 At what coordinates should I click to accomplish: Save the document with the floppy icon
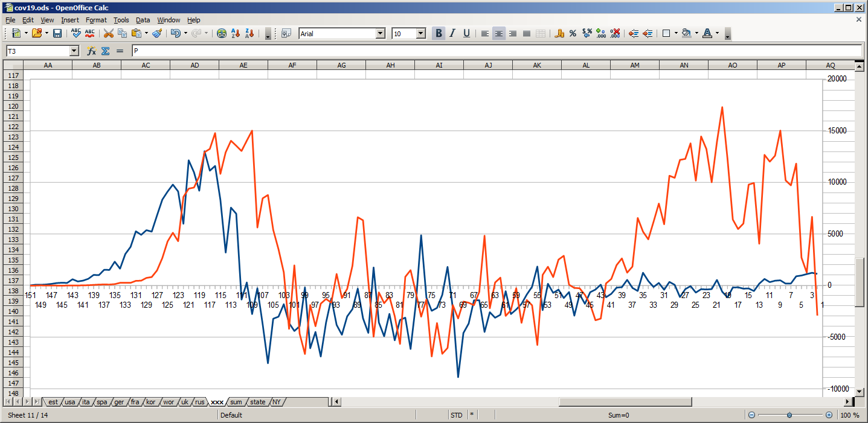tap(57, 33)
